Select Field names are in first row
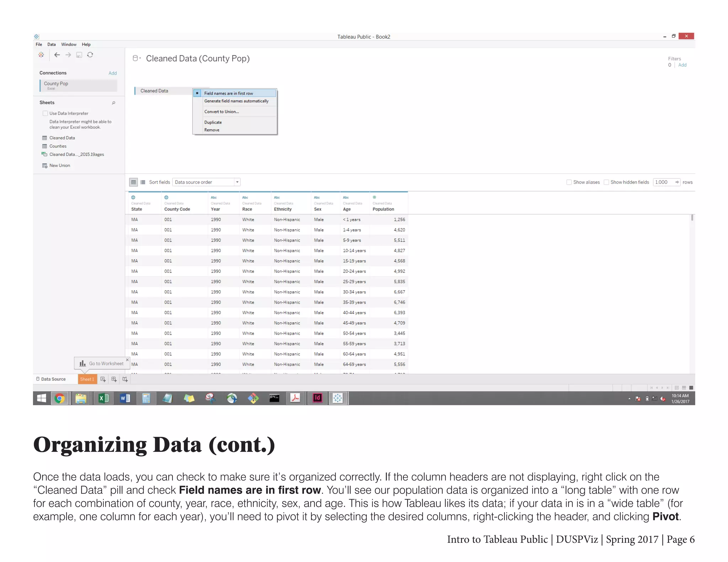Screen dimensions: 728x562 point(235,93)
